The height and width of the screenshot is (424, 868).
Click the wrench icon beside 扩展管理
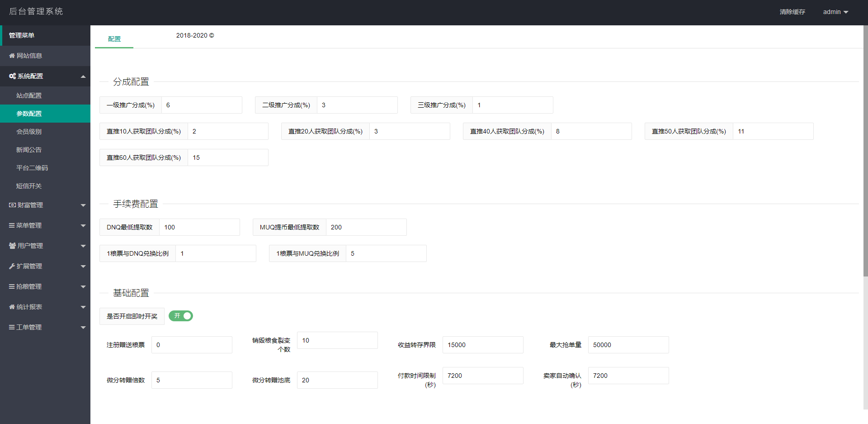pyautogui.click(x=12, y=266)
